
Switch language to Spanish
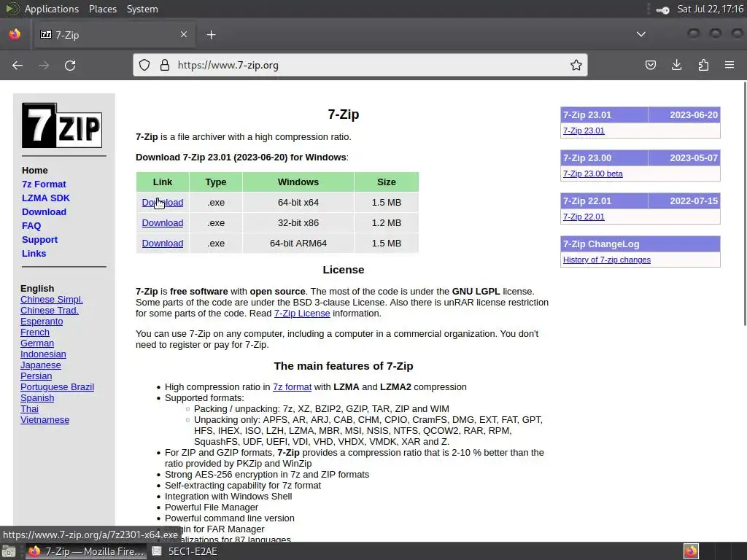37,398
